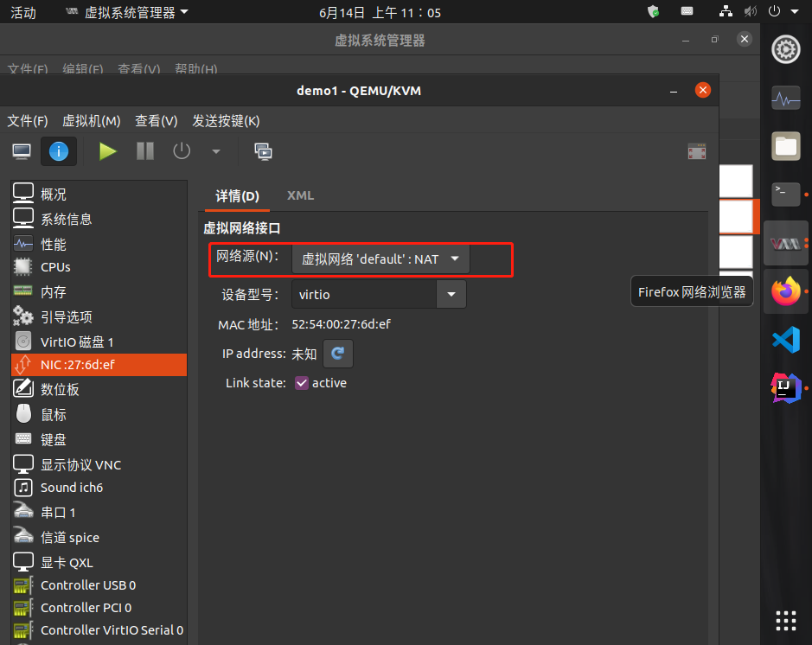Open 文件(F) menu in demo1 window
Image resolution: width=812 pixels, height=645 pixels.
coord(28,121)
